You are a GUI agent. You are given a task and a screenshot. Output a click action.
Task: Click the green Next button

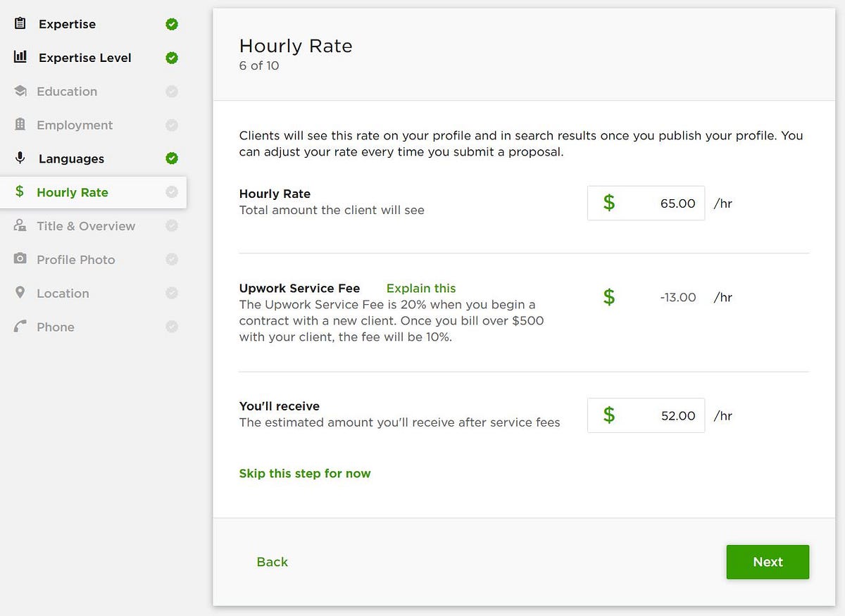pos(768,562)
